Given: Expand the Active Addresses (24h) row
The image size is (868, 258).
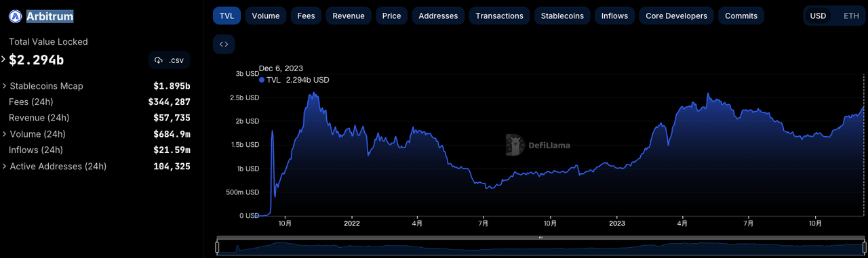Looking at the screenshot, I should [4, 167].
